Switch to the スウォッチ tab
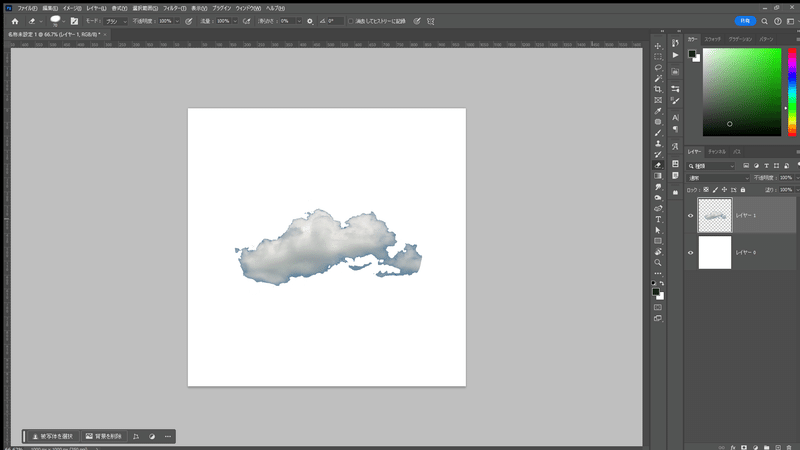This screenshot has height=450, width=800. click(x=713, y=39)
